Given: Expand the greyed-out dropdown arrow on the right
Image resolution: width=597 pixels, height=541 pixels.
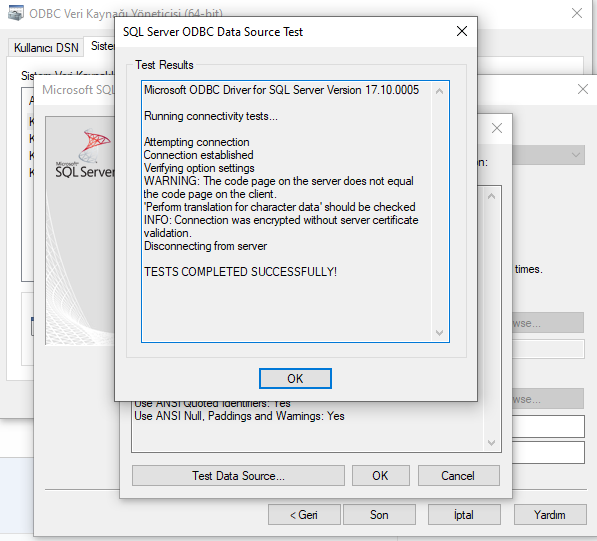Looking at the screenshot, I should click(576, 155).
